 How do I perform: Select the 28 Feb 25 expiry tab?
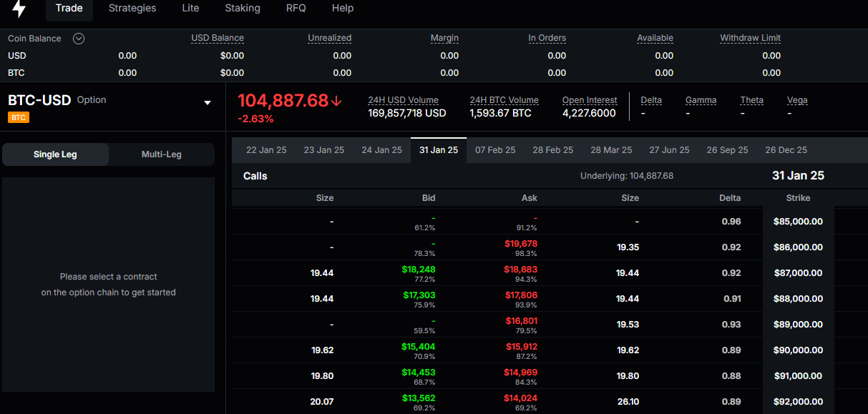tap(553, 150)
